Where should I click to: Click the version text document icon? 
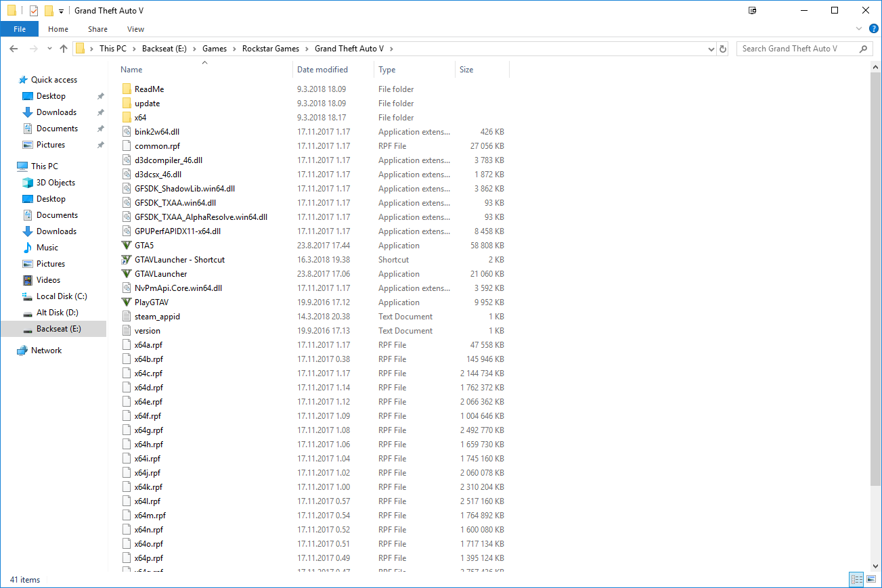(x=126, y=331)
